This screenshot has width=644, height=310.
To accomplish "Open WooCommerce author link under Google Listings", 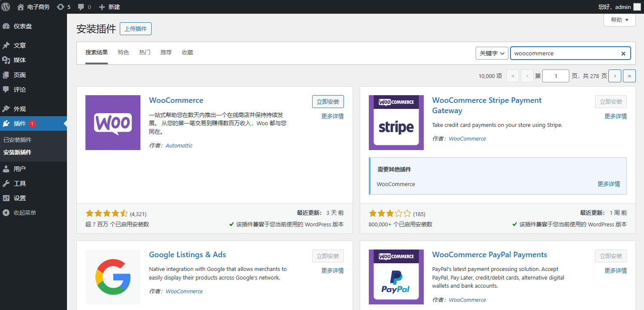I will point(184,292).
